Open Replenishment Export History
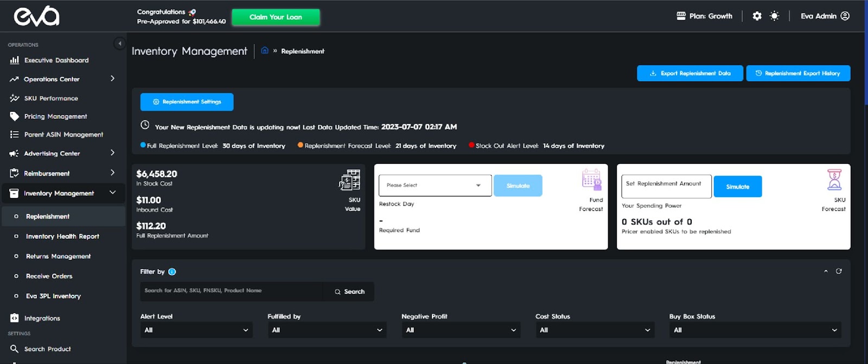The height and width of the screenshot is (364, 868). [x=798, y=73]
